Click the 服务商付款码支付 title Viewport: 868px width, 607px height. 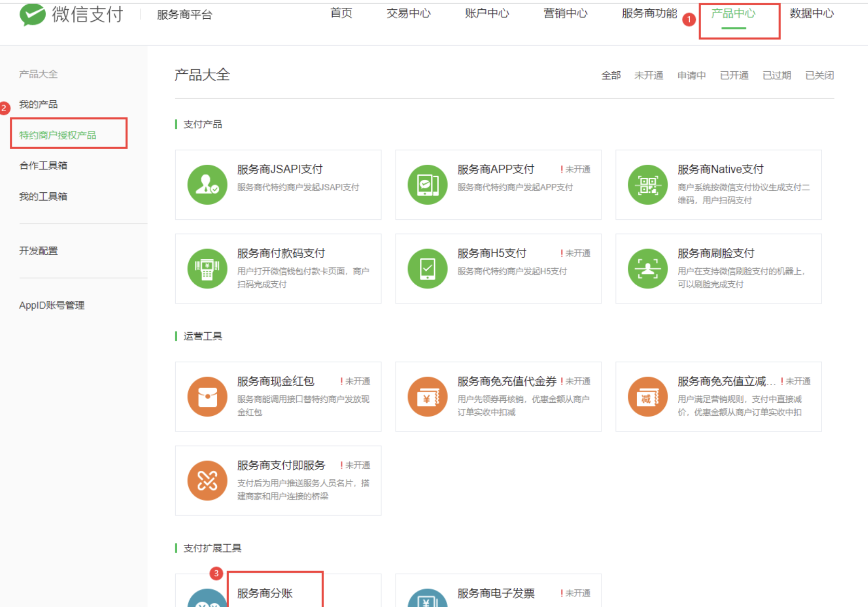(x=281, y=253)
